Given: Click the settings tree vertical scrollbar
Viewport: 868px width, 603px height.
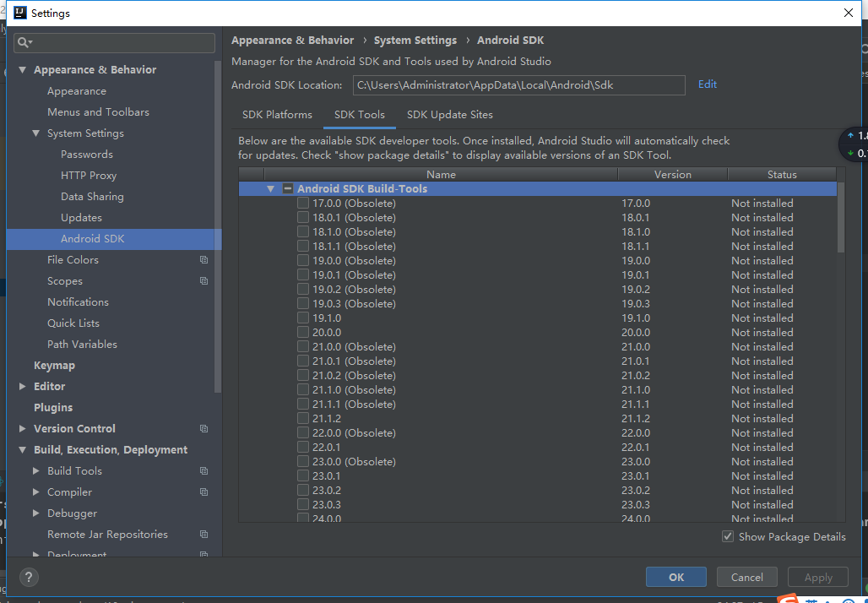Looking at the screenshot, I should (x=218, y=227).
